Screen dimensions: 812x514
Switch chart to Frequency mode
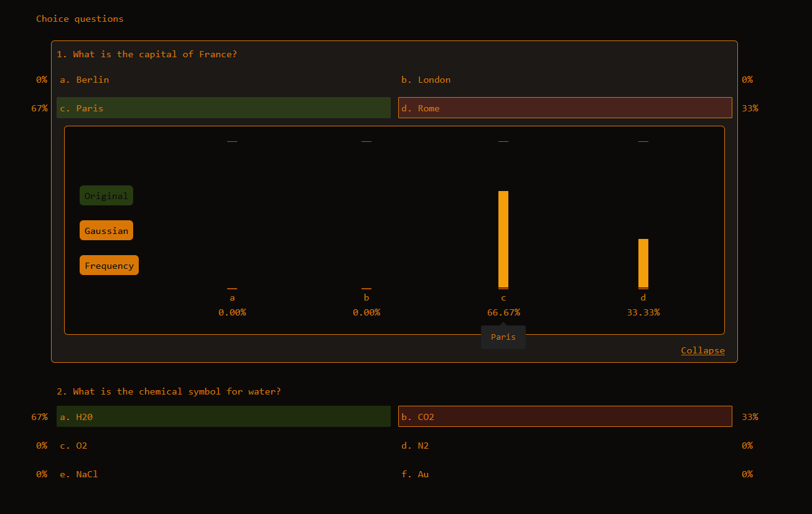click(109, 266)
